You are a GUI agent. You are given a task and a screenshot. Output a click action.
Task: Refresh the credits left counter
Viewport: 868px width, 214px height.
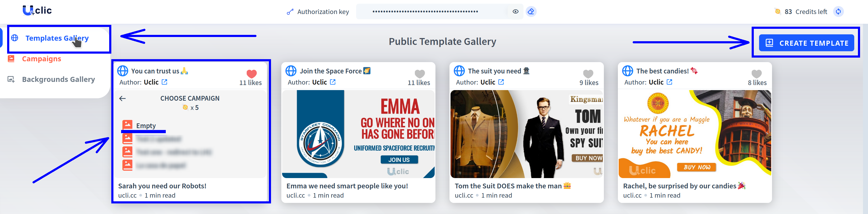[838, 11]
